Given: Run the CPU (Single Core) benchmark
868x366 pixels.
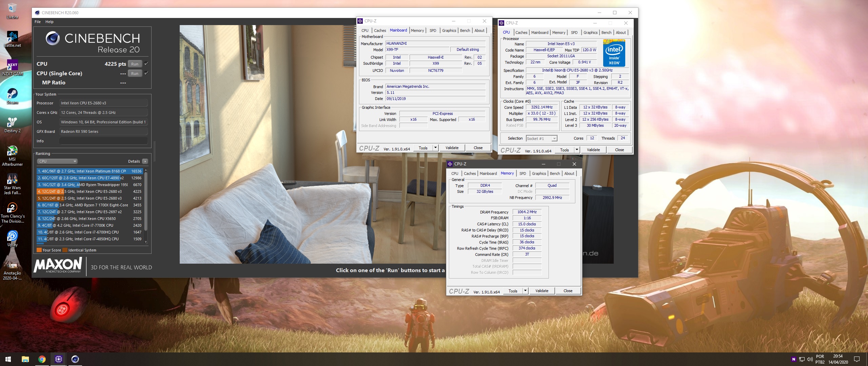Looking at the screenshot, I should (135, 73).
